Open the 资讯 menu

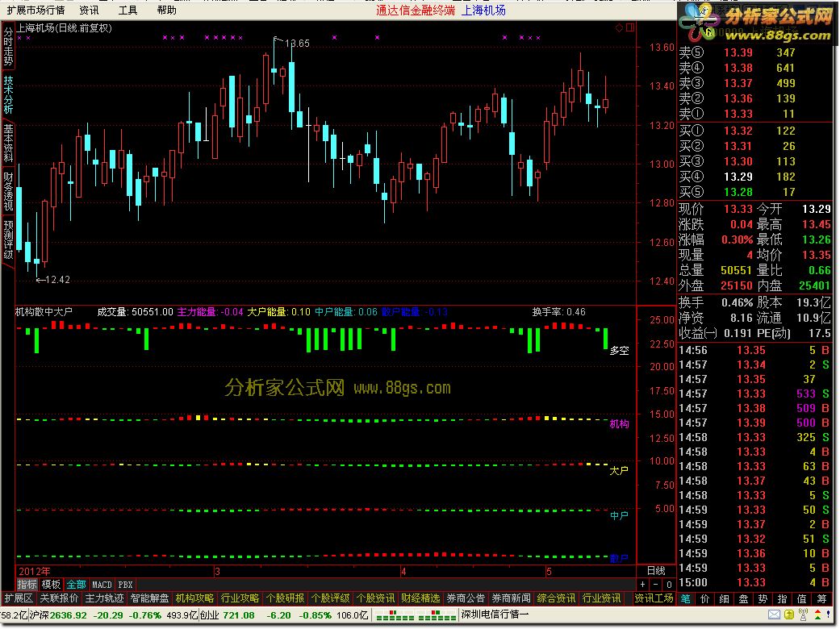point(89,10)
